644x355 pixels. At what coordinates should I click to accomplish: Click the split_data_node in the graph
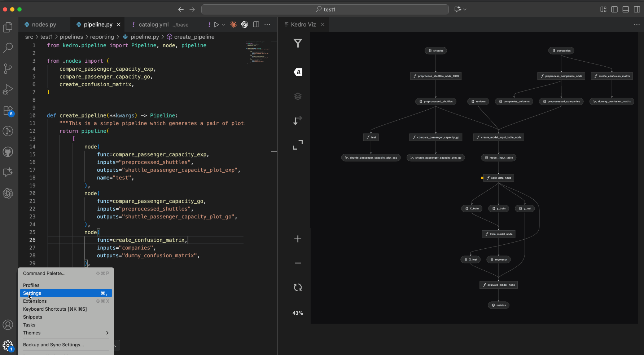pyautogui.click(x=499, y=178)
